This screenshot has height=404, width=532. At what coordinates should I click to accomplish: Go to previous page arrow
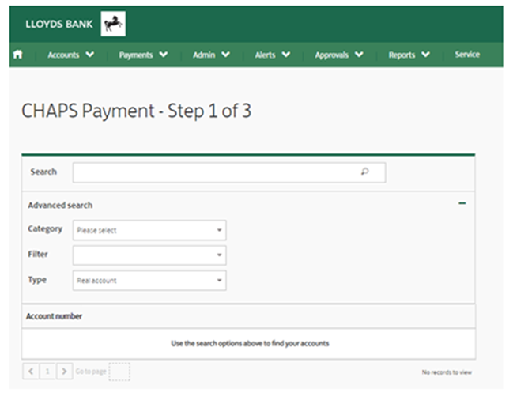30,371
